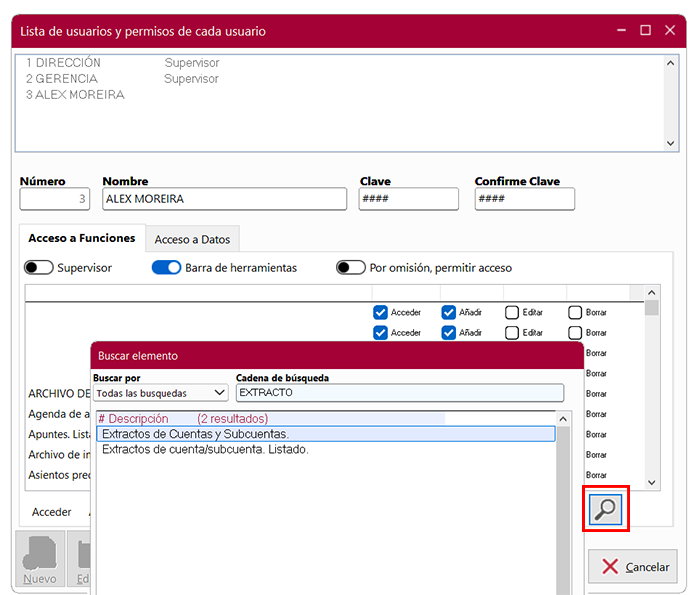Disable the Barra de herramientas switch

(x=166, y=268)
